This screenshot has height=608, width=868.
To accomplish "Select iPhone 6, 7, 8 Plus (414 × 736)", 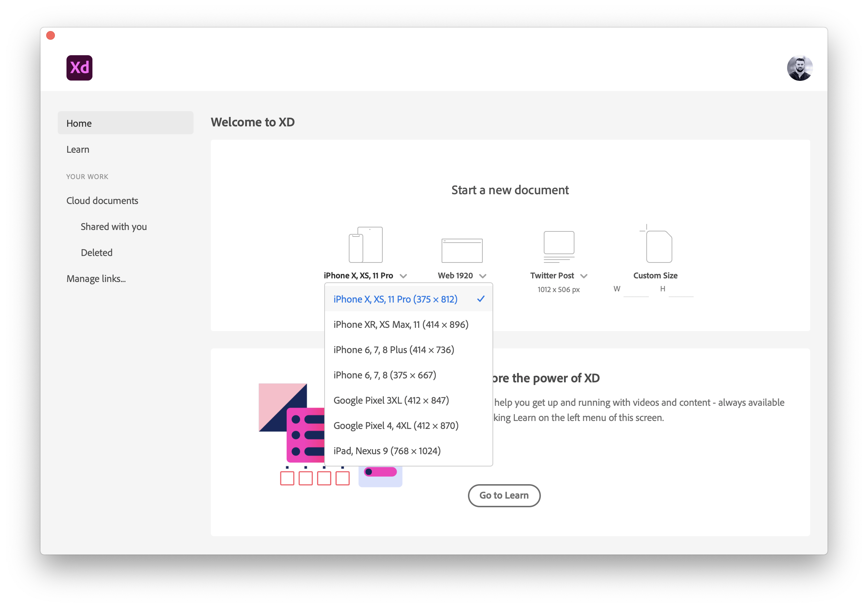I will point(409,350).
